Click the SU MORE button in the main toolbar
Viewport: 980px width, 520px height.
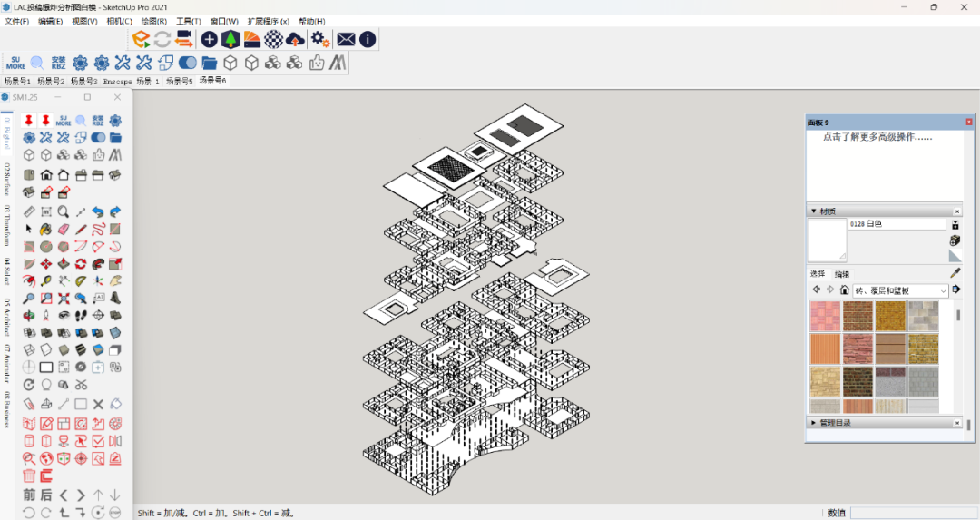click(15, 63)
